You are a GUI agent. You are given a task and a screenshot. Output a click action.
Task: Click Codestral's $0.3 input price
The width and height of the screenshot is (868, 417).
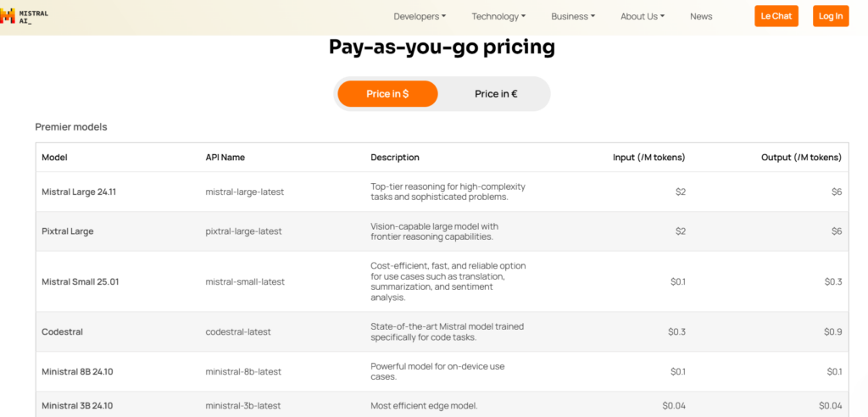coord(676,331)
